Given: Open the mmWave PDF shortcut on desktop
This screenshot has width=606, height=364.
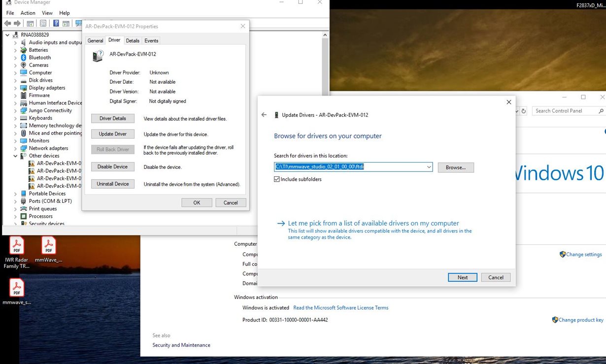Looking at the screenshot, I should (49, 244).
